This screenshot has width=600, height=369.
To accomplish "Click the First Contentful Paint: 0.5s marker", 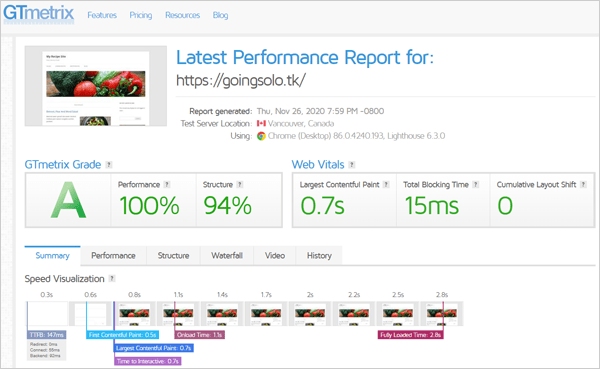I will coord(122,335).
